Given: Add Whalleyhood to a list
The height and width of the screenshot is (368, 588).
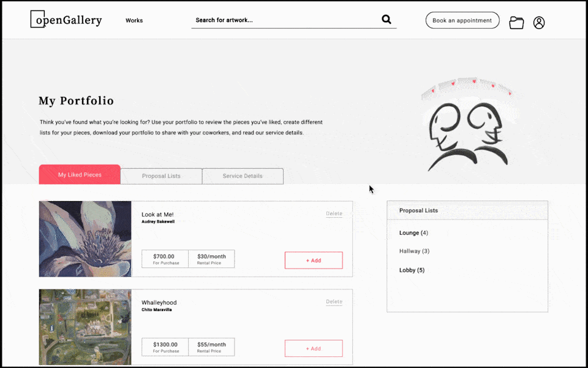Looking at the screenshot, I should (314, 348).
